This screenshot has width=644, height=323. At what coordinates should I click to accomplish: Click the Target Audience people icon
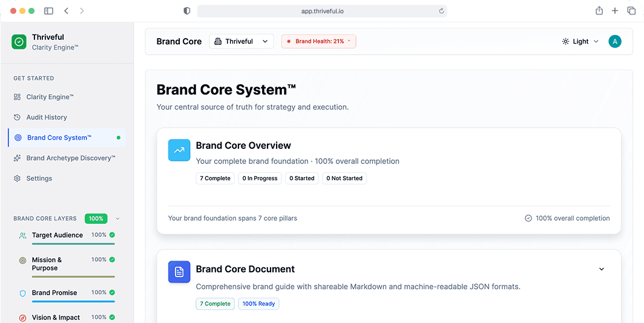(x=22, y=235)
